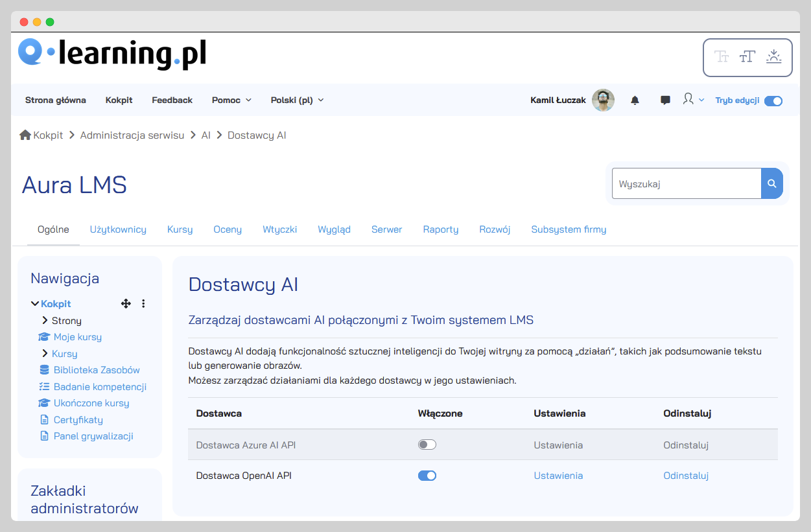Open messages using the chat bubble icon
811x532 pixels.
pyautogui.click(x=664, y=99)
